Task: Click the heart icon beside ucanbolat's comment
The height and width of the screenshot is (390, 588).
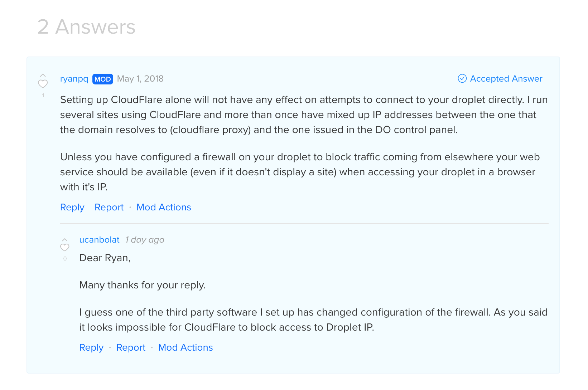Action: coord(65,248)
